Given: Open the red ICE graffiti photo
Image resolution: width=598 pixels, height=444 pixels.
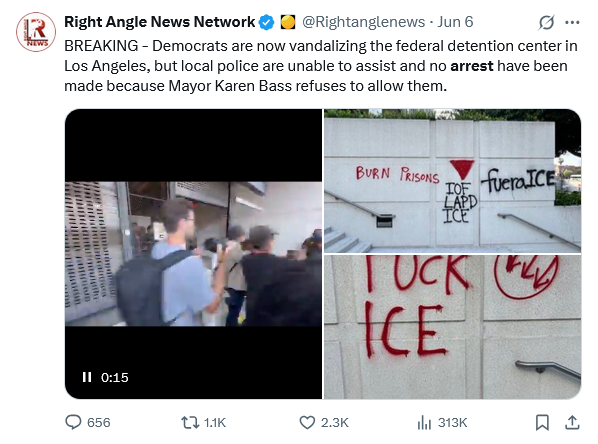Looking at the screenshot, I should pyautogui.click(x=452, y=327).
